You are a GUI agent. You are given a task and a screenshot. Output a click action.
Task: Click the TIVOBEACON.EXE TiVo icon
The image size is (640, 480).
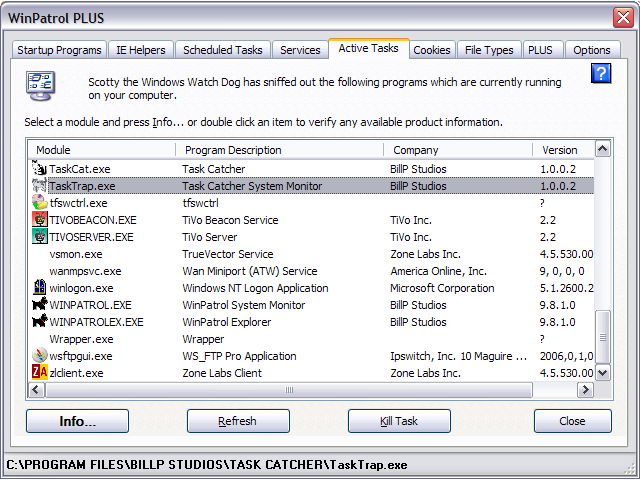39,220
